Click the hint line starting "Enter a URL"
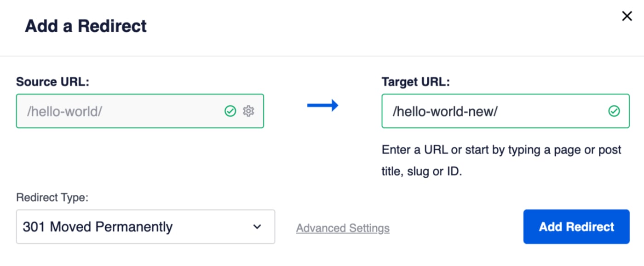The width and height of the screenshot is (644, 266). [501, 150]
